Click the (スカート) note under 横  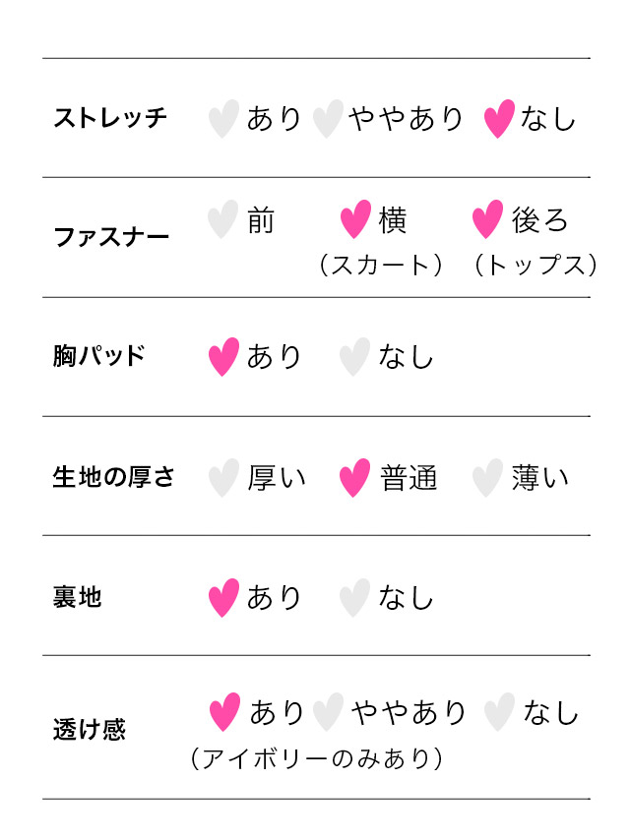click(x=381, y=265)
